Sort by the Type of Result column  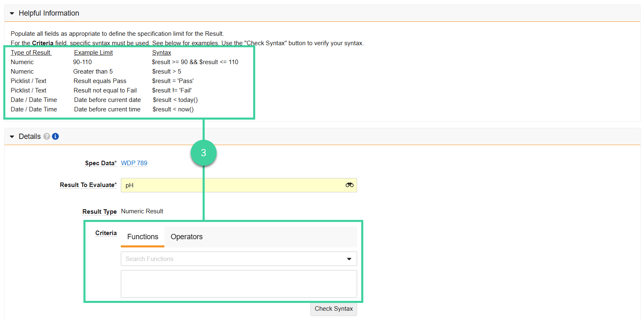[x=30, y=52]
